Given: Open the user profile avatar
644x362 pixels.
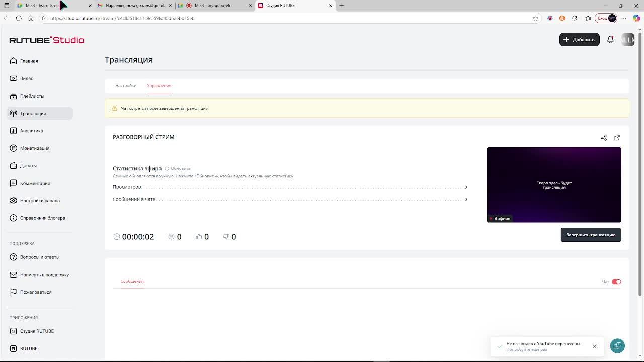Looking at the screenshot, I should (627, 39).
